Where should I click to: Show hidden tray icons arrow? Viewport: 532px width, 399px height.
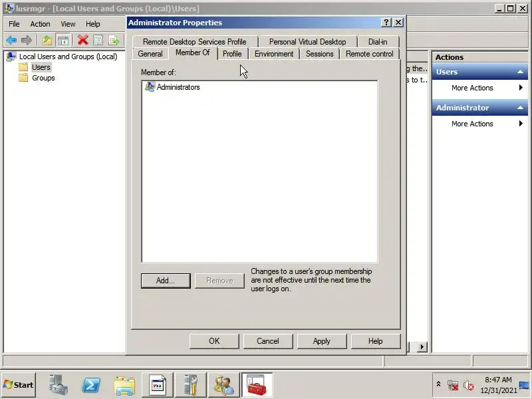[x=438, y=384]
